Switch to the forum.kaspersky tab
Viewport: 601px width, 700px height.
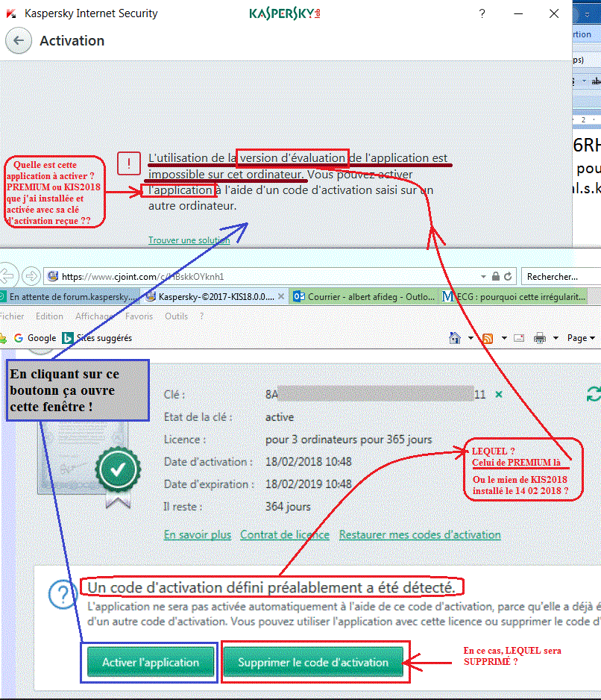coord(70,296)
